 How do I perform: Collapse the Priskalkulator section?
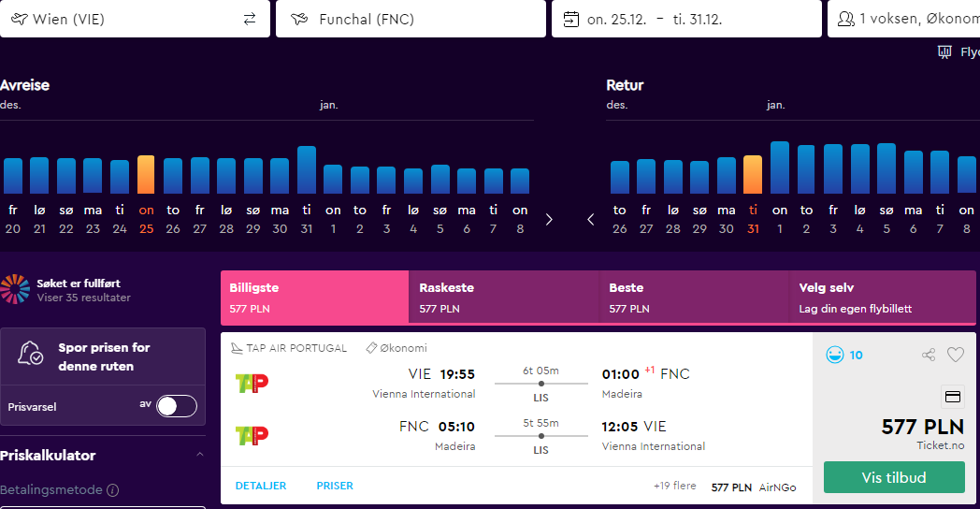200,455
